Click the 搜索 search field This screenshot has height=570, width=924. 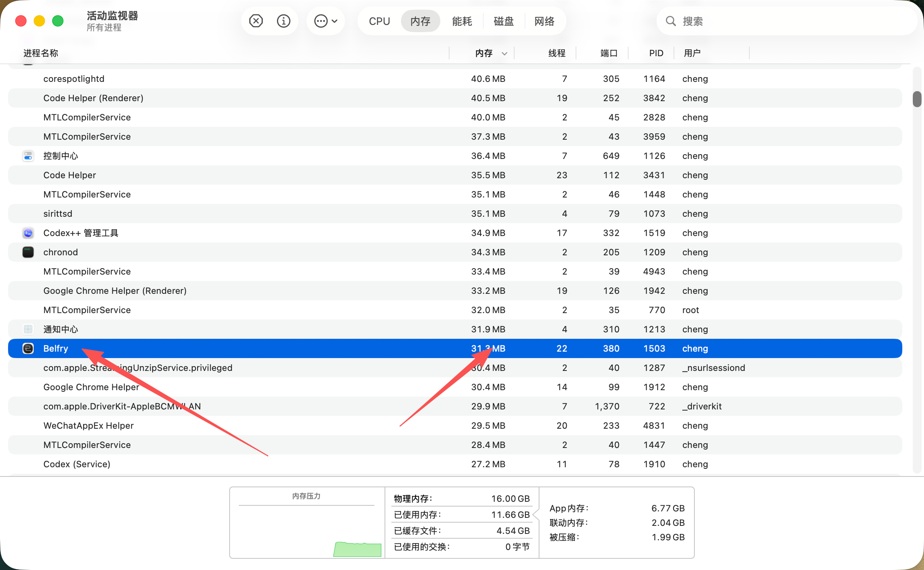(x=787, y=21)
